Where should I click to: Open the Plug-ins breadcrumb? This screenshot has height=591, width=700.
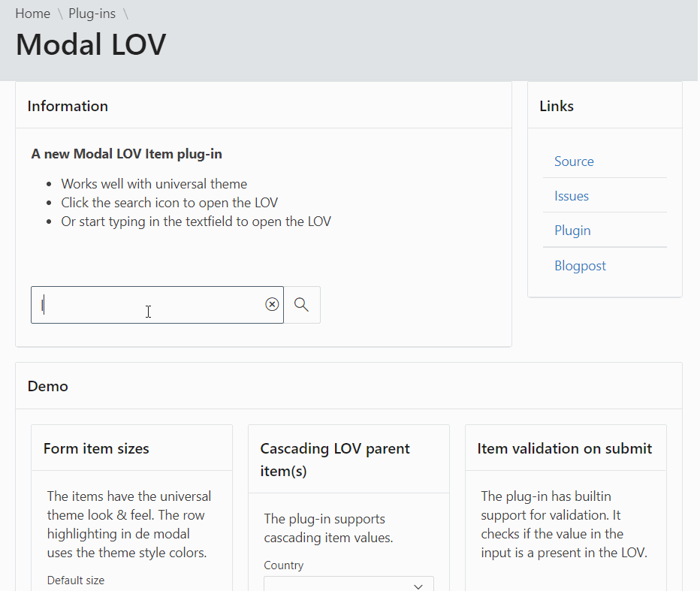click(x=92, y=14)
